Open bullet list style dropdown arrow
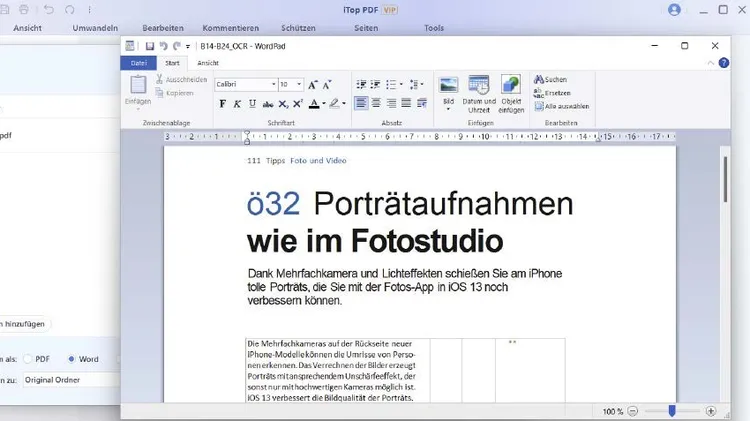Viewport: 750px width, 421px height. tap(401, 85)
